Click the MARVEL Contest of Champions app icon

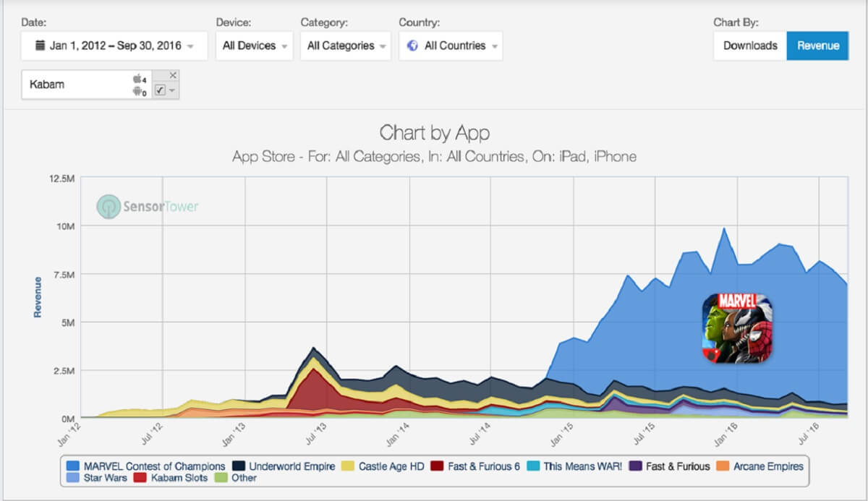(737, 327)
